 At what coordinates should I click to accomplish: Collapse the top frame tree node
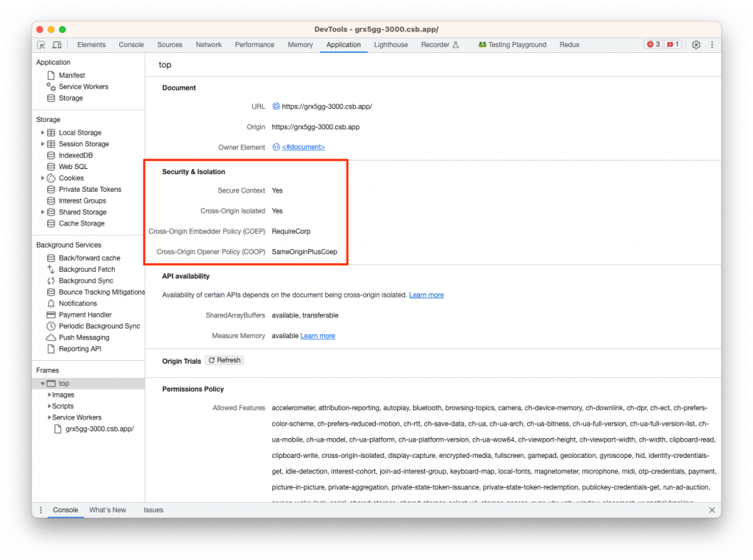point(43,384)
